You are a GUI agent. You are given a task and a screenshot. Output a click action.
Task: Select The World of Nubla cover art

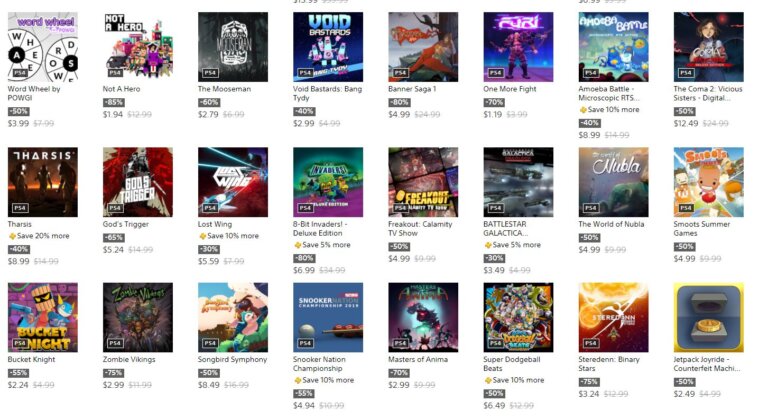613,182
